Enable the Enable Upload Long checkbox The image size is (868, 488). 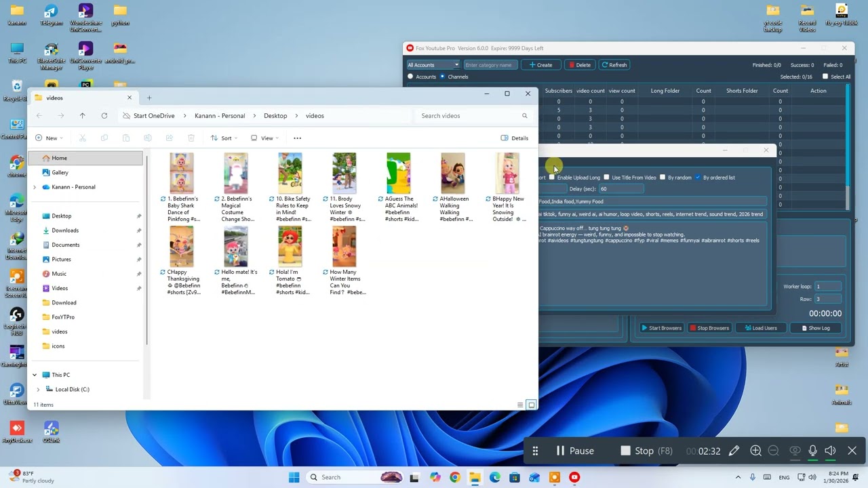[552, 178]
